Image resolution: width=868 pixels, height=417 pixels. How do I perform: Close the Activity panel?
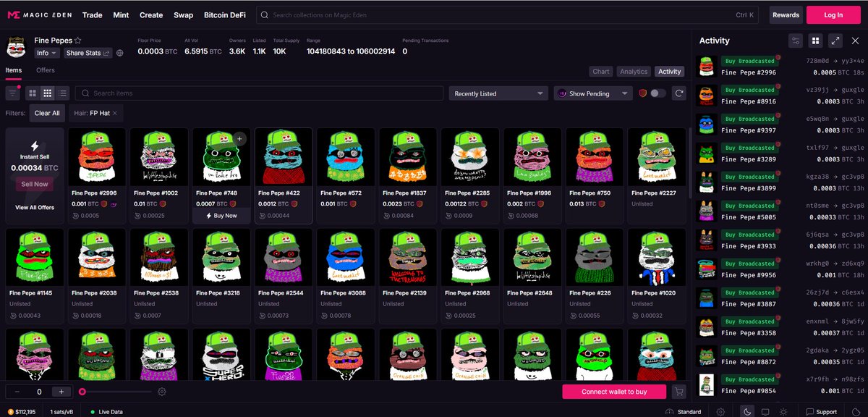pos(855,41)
